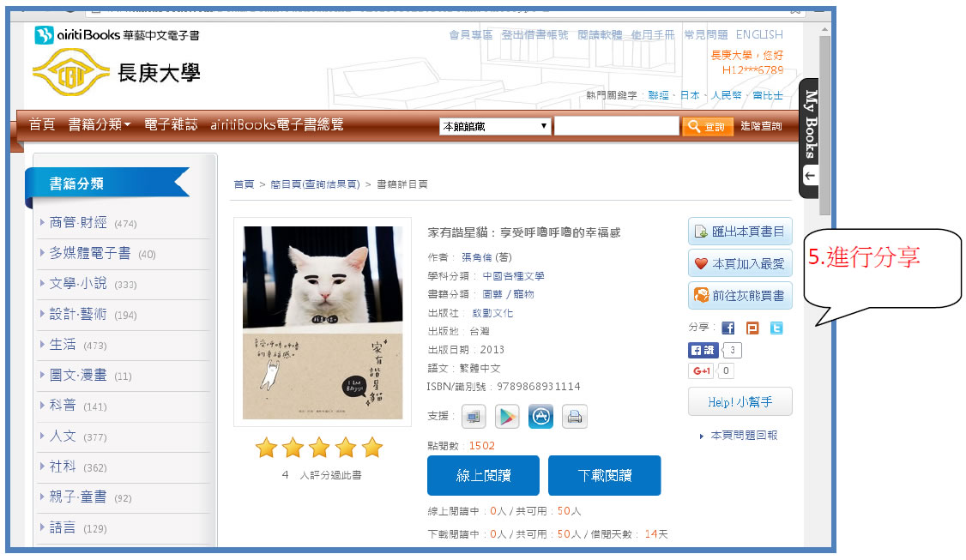Open the 本館館藏 search scope dropdown
Viewport: 966px width, 560px height.
pyautogui.click(x=495, y=126)
